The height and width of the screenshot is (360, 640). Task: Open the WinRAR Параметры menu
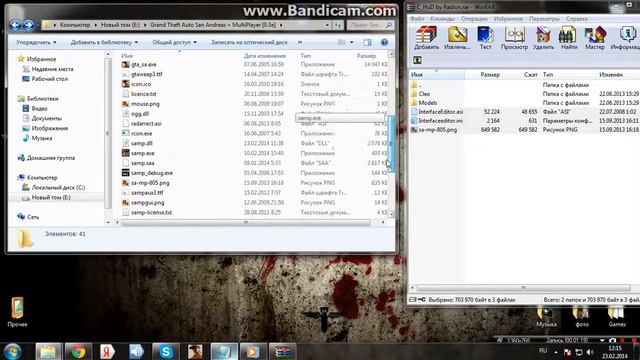point(544,19)
